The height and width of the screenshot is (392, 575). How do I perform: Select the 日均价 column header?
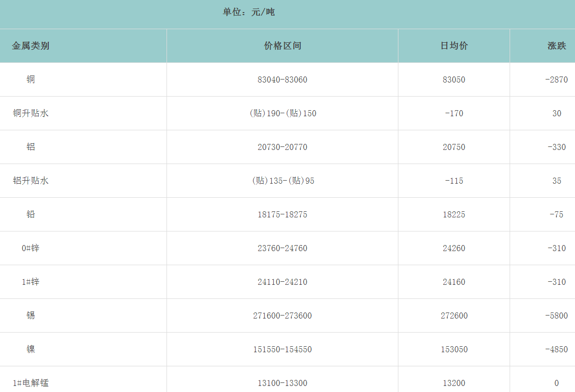click(454, 46)
